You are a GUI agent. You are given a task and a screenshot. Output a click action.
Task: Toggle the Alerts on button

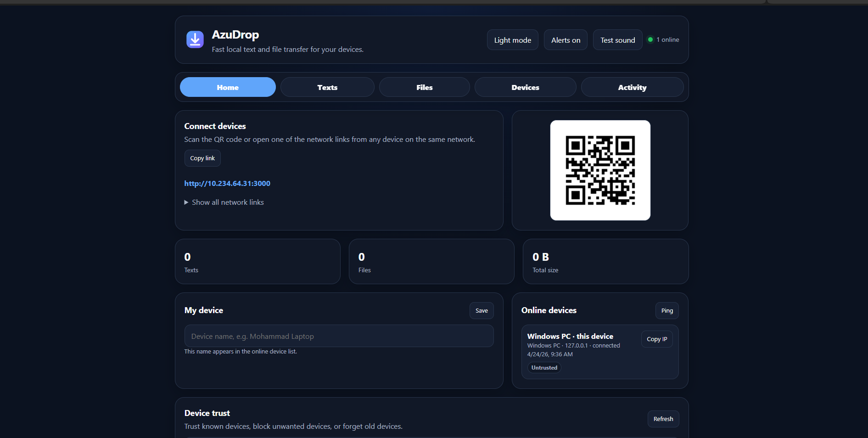click(566, 40)
